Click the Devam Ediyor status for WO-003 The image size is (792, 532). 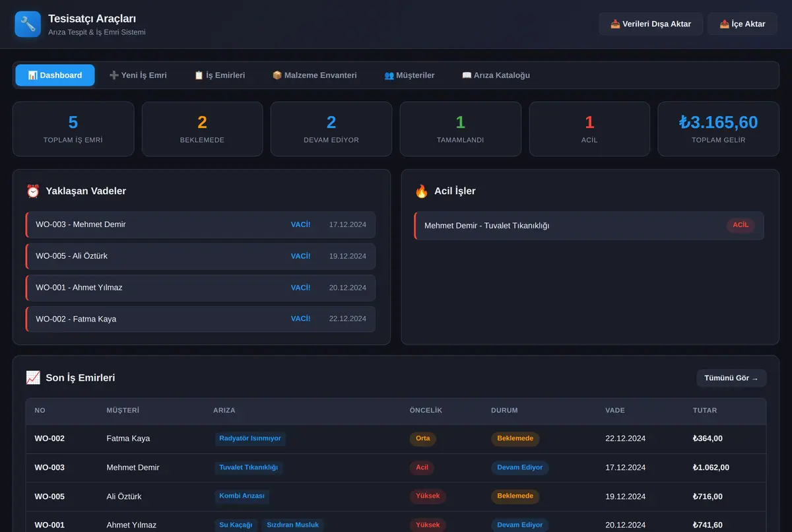pos(520,467)
